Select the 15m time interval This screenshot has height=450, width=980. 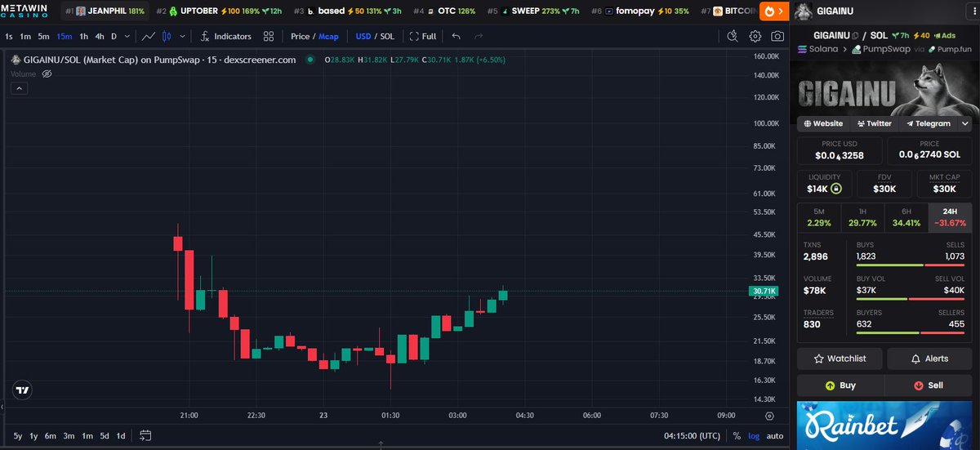point(64,36)
